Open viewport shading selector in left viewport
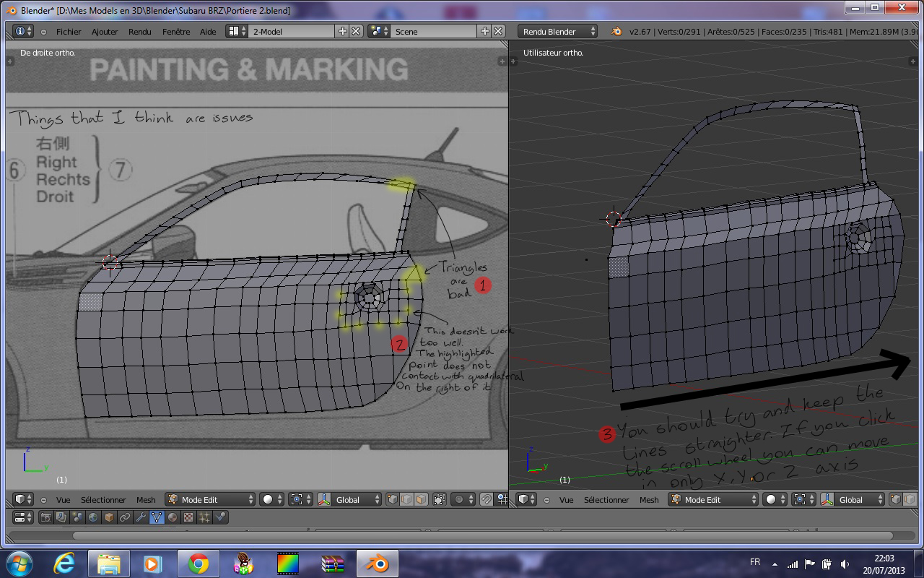The image size is (924, 578). point(271,499)
